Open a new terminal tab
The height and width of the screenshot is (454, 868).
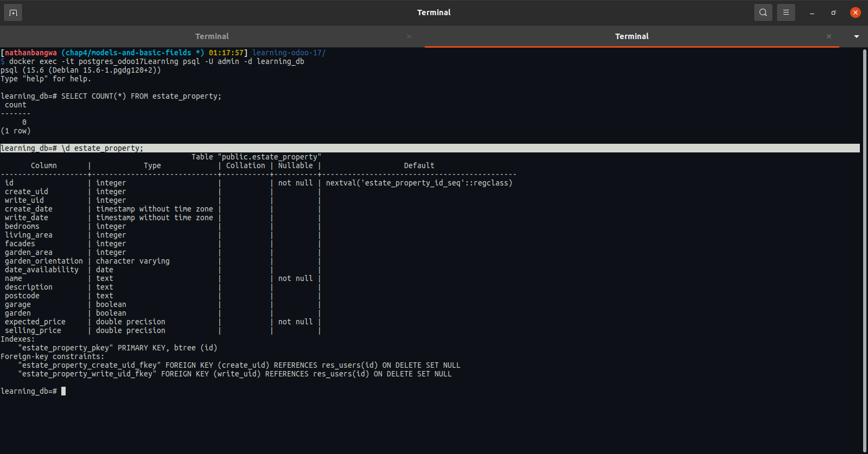[13, 12]
